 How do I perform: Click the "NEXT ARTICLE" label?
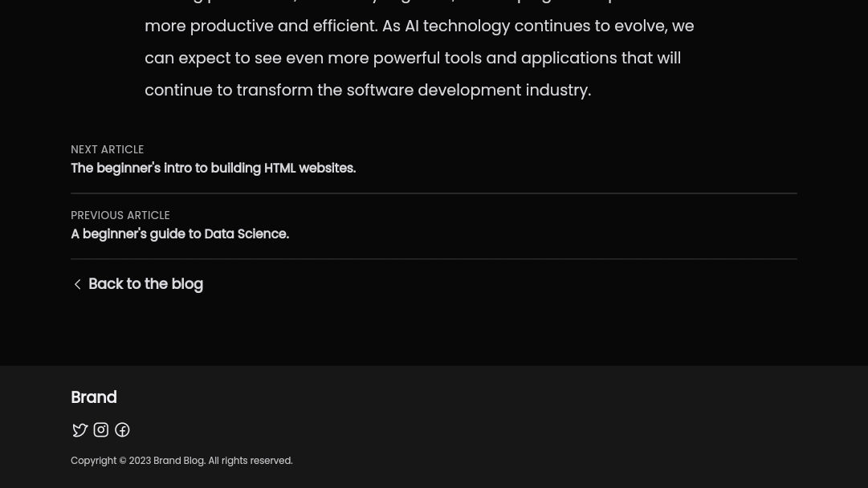pyautogui.click(x=107, y=149)
